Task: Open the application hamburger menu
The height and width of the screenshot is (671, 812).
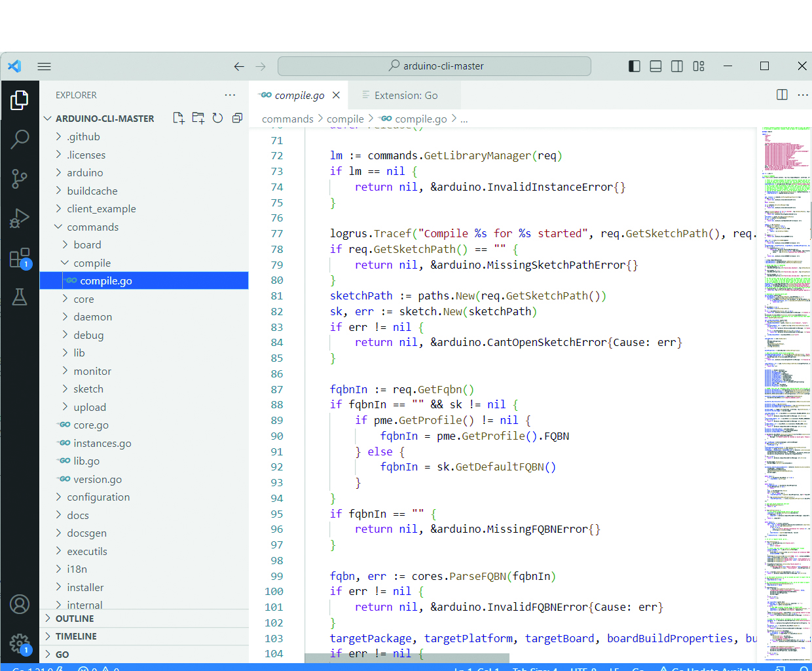Action: tap(44, 66)
